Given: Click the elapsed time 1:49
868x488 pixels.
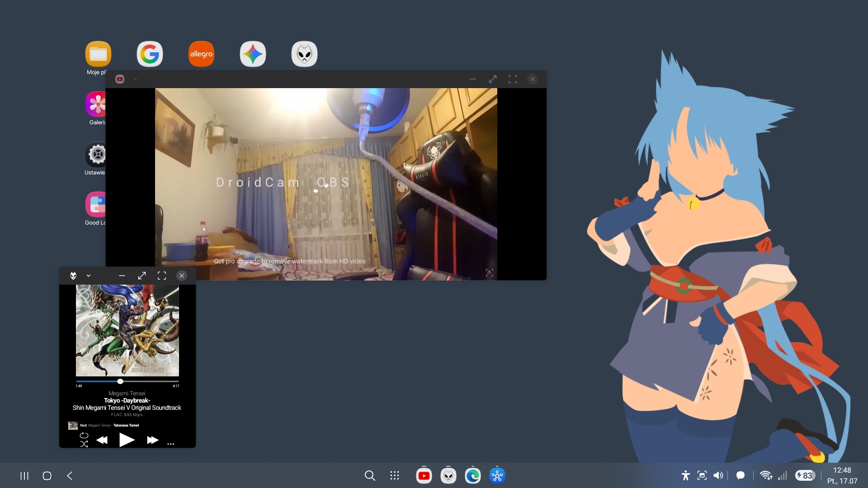Looking at the screenshot, I should point(79,386).
